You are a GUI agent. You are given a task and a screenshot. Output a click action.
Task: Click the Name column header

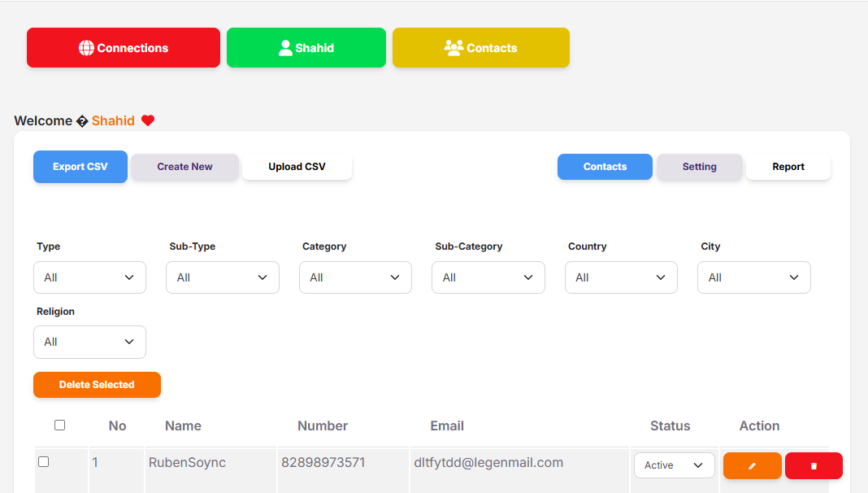click(183, 425)
